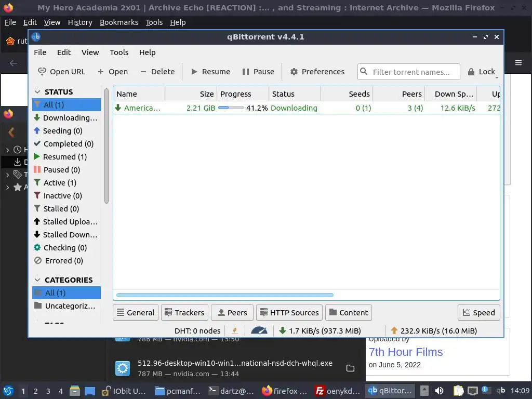Screen dimensions: 532x399
Task: Open qBittorrent Edit menu
Action: (x=64, y=52)
